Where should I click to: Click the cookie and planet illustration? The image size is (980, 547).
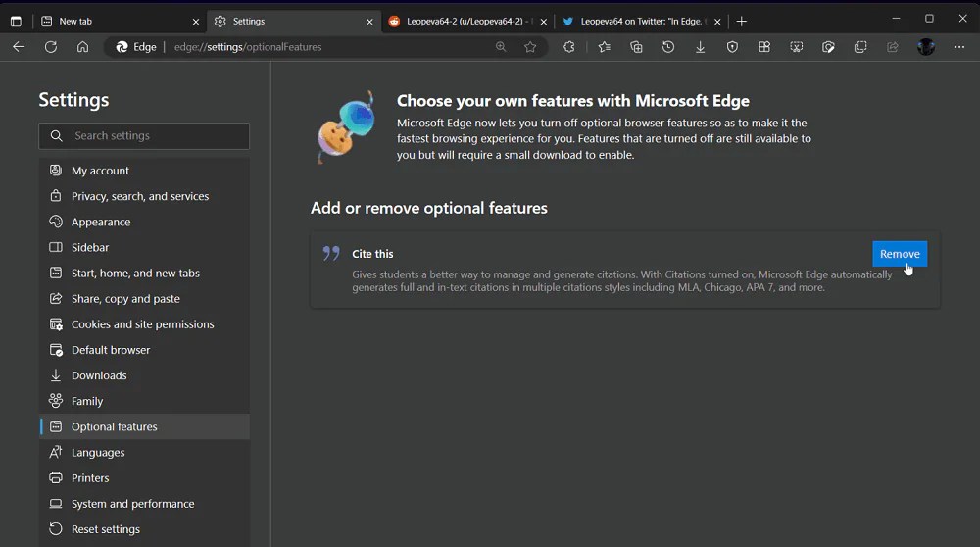[346, 127]
